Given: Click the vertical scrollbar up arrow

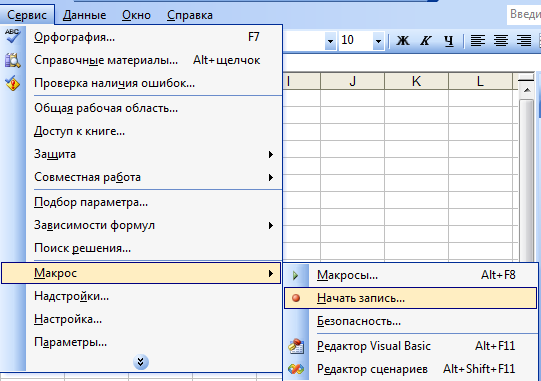Looking at the screenshot, I should (x=527, y=90).
